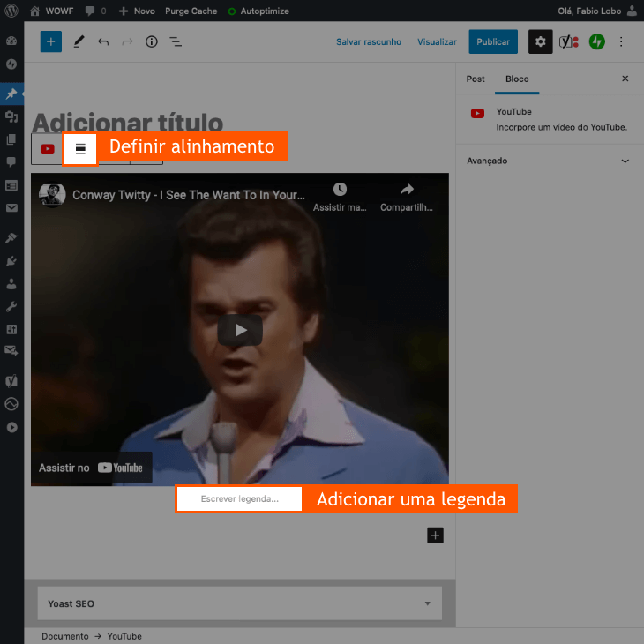
Task: Open the Appearance brush sidebar icon
Action: coord(11,237)
